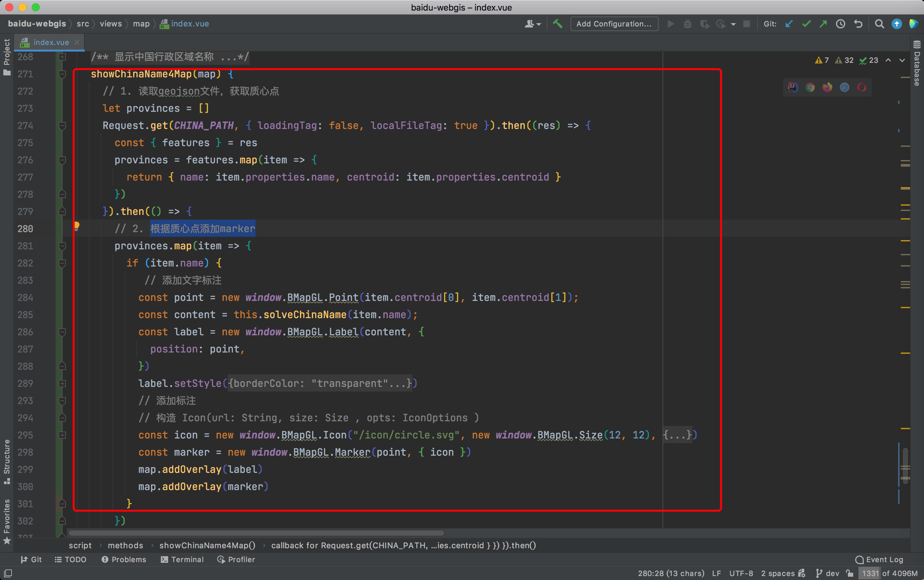Click the Profile run icon with clock
The width and height of the screenshot is (924, 580).
pos(720,24)
